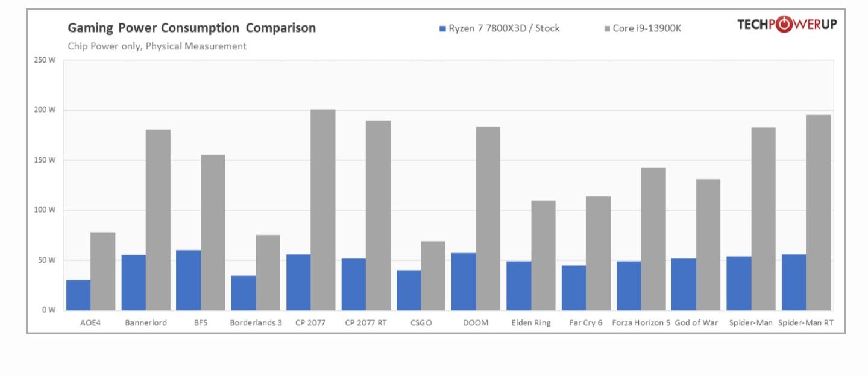
Task: Click the 'Borderlands 3' axis label
Action: (x=256, y=322)
